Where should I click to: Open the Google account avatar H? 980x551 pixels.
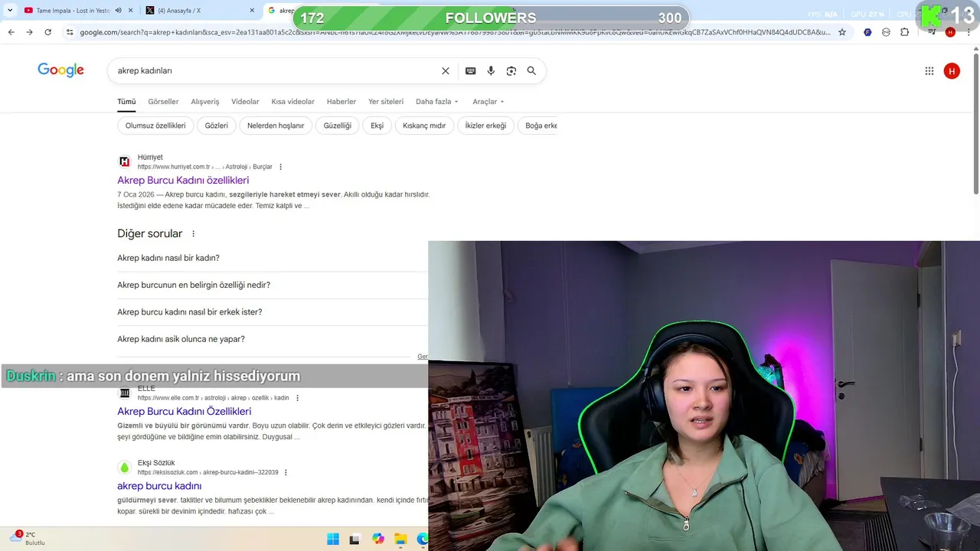click(952, 71)
